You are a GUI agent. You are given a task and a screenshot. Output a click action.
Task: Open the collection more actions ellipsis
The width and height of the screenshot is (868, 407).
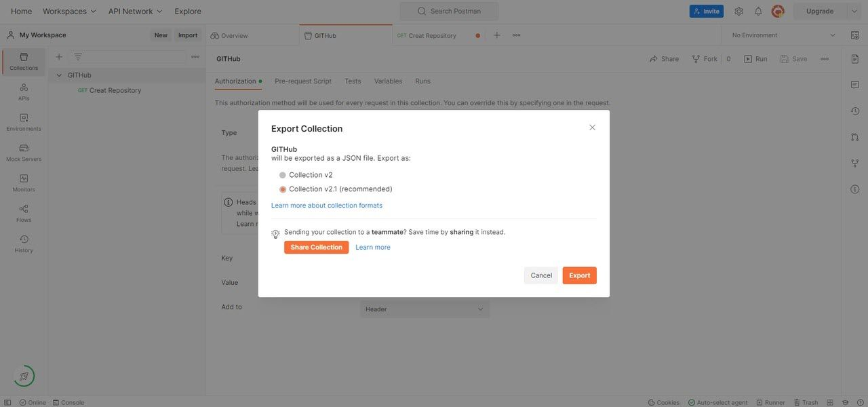pos(825,59)
